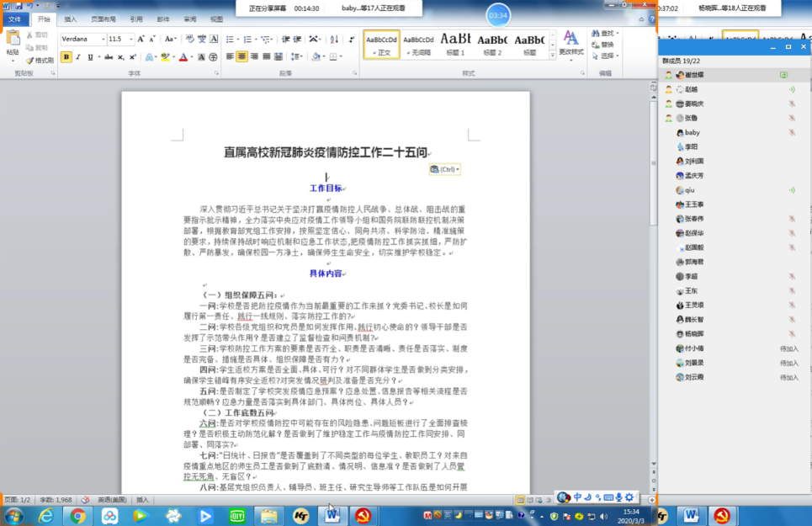Click the strikethrough abc icon
The width and height of the screenshot is (812, 526).
pos(109,57)
